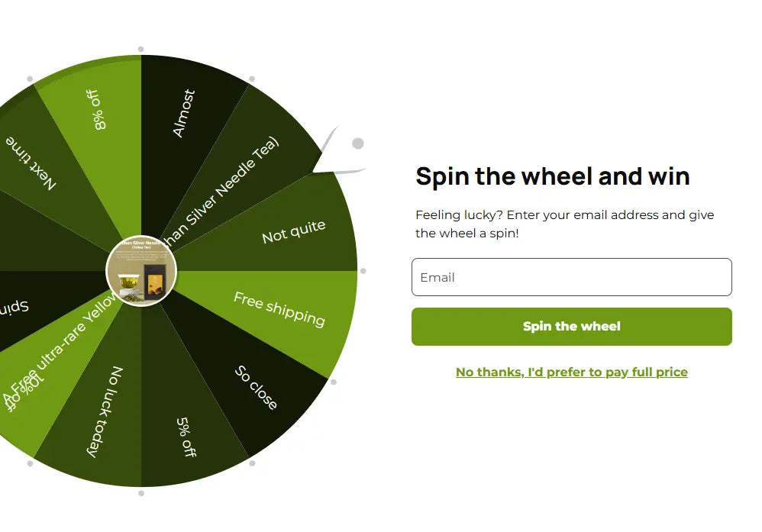Click the "Silver Needle Tea" prize segment
Image resolution: width=762 pixels, height=532 pixels.
[x=229, y=183]
